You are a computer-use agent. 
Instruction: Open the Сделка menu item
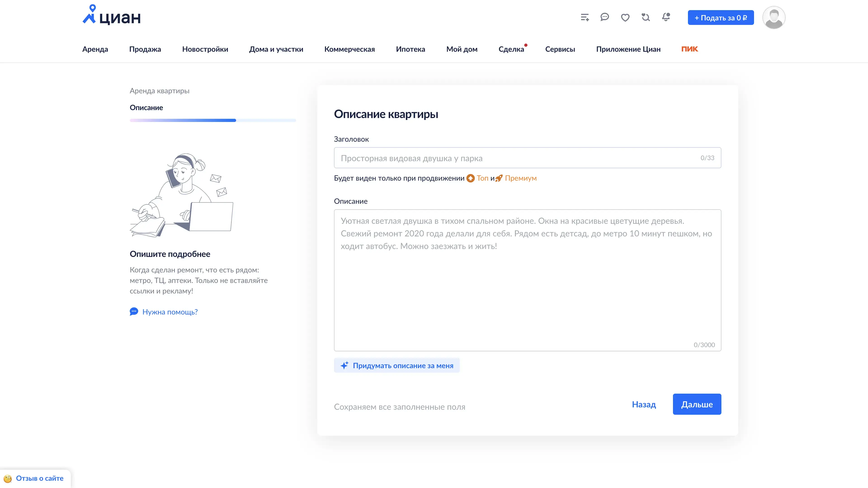tap(511, 49)
